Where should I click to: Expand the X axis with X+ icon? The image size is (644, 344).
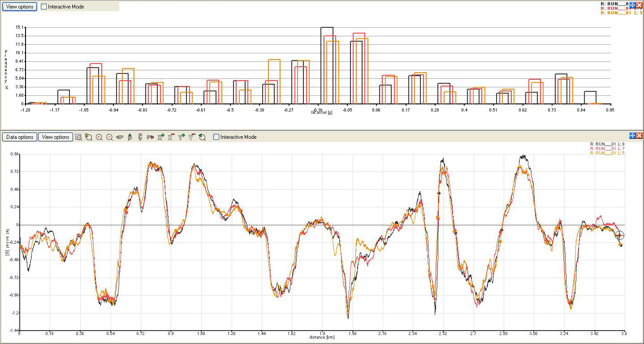click(x=161, y=137)
